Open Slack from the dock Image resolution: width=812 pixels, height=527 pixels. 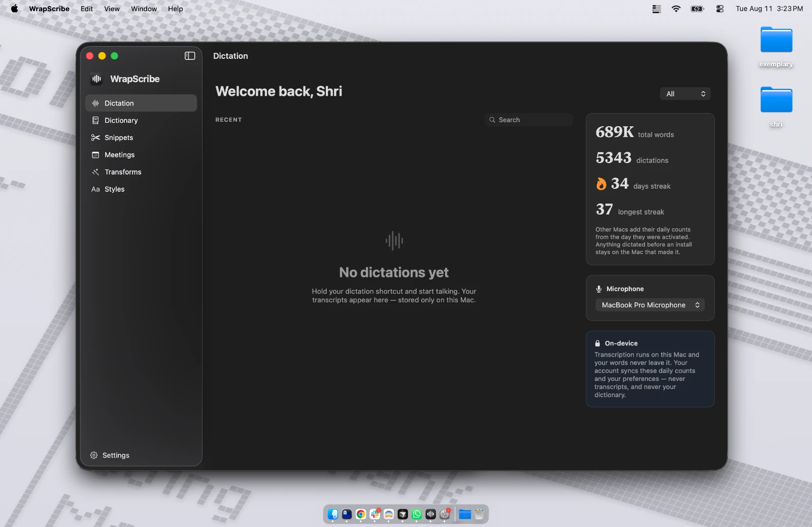375,514
